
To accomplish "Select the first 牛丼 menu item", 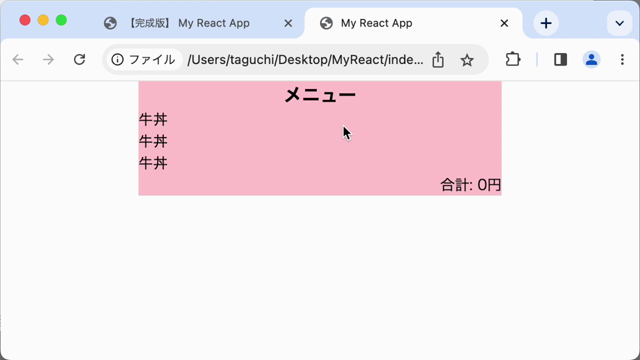I will (153, 120).
